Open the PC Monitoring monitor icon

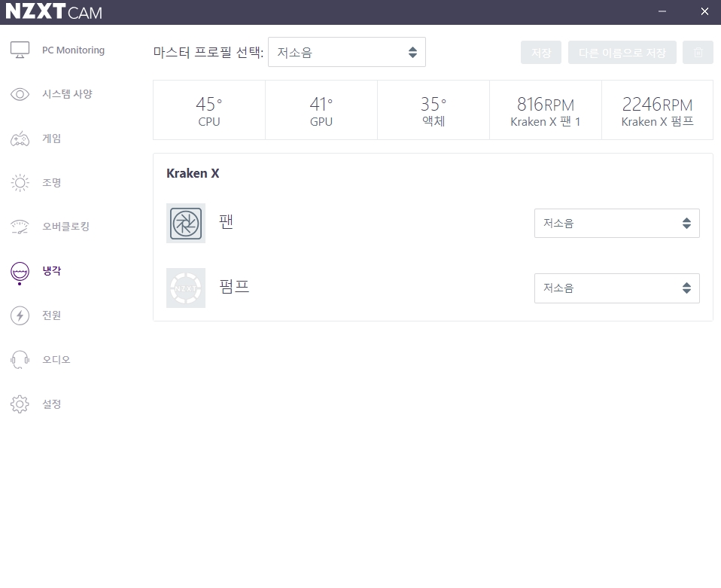point(20,50)
